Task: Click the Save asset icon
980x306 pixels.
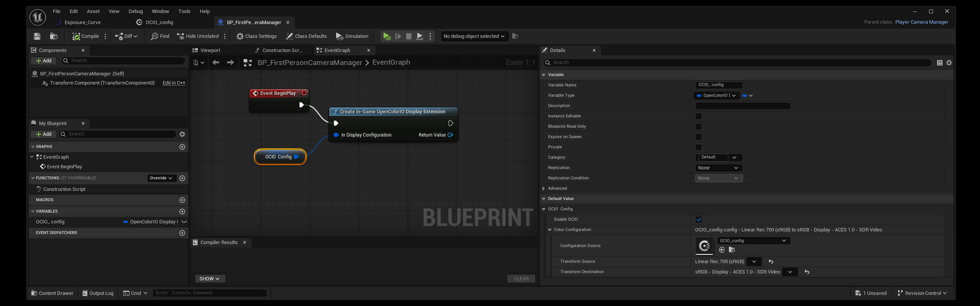Action: click(37, 36)
